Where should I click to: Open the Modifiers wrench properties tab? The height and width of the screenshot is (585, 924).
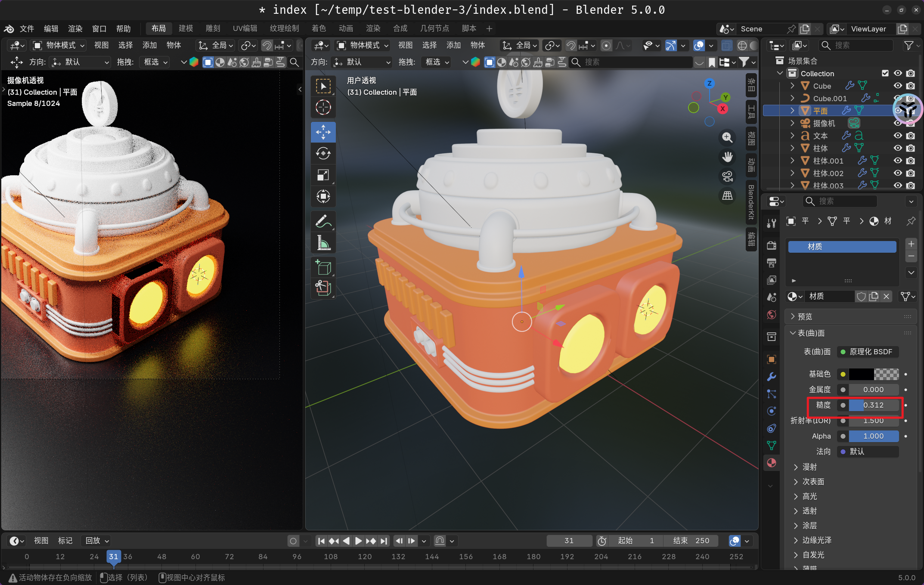coord(771,377)
